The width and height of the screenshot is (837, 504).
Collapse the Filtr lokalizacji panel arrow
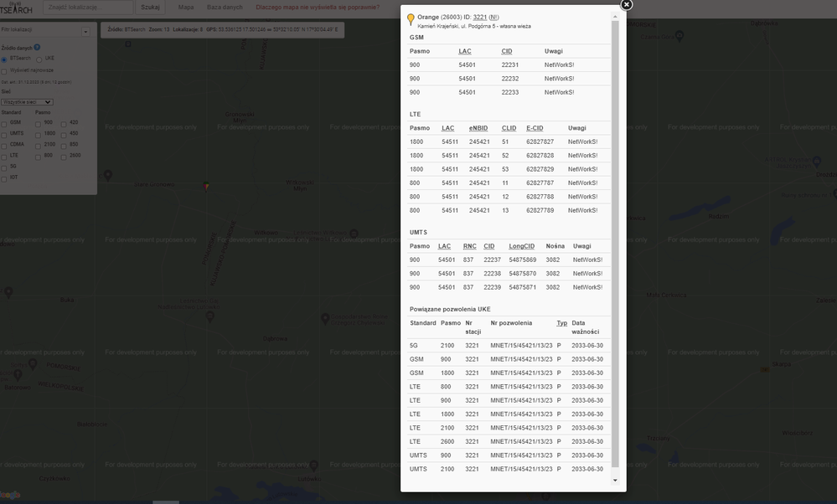pos(85,32)
